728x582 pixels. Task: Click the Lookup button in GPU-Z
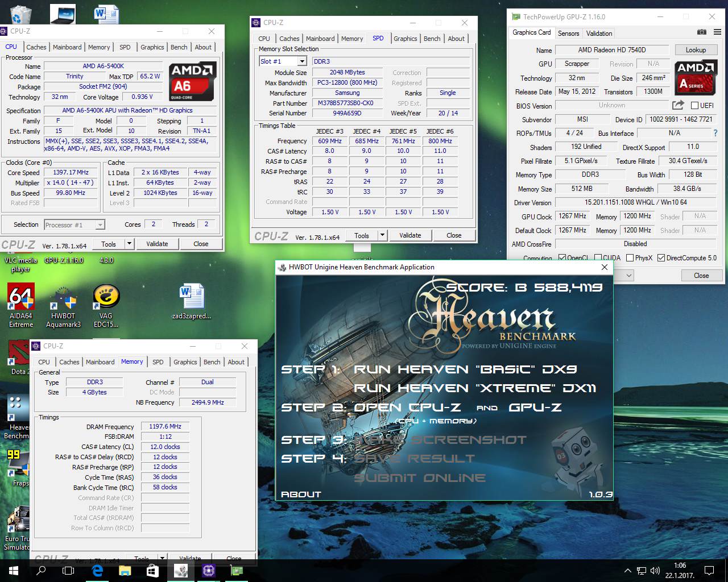click(695, 50)
